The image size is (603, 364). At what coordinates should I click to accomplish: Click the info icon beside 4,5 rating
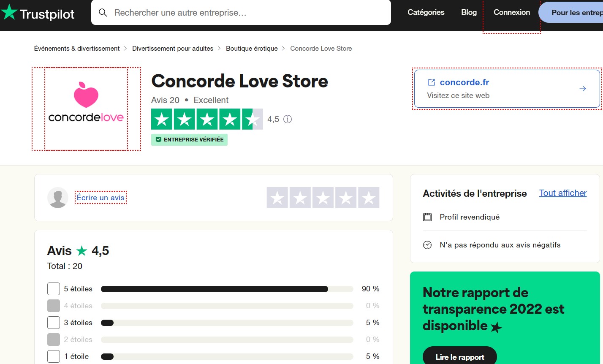tap(288, 119)
